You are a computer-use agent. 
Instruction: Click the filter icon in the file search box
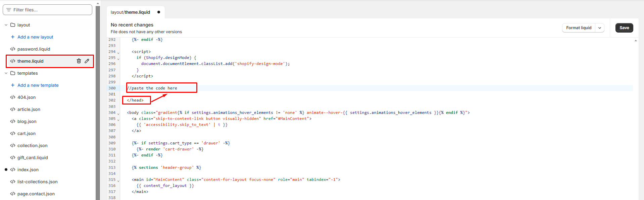9,10
